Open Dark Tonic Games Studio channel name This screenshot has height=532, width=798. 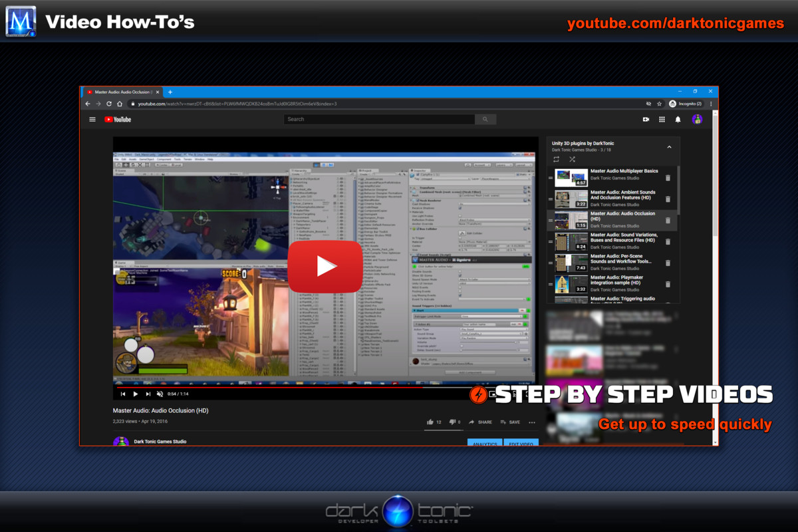pyautogui.click(x=160, y=442)
